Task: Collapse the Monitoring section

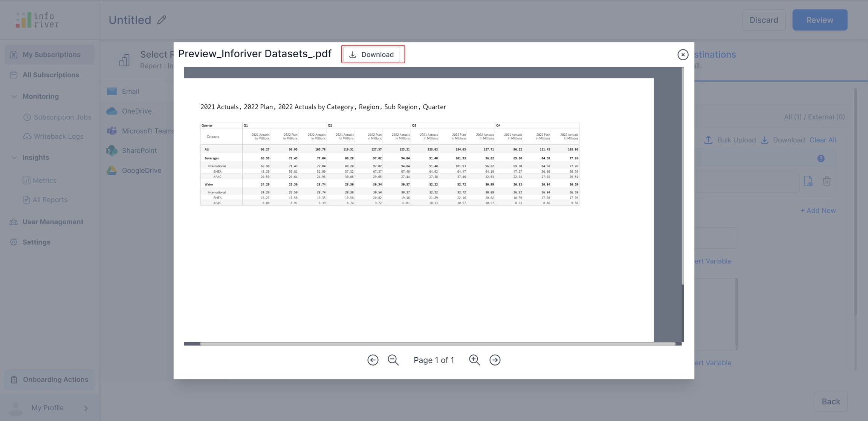Action: tap(14, 96)
